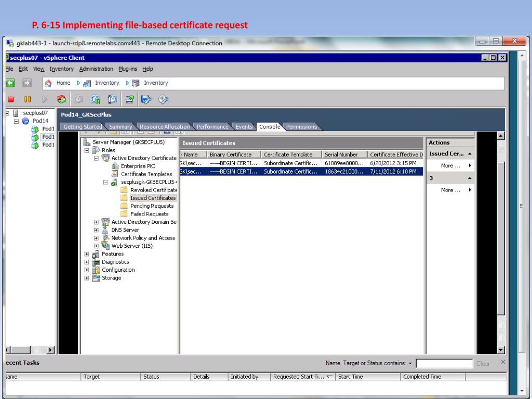This screenshot has height=399, width=532.
Task: Open Home from the breadcrumb house icon
Action: pyautogui.click(x=48, y=83)
